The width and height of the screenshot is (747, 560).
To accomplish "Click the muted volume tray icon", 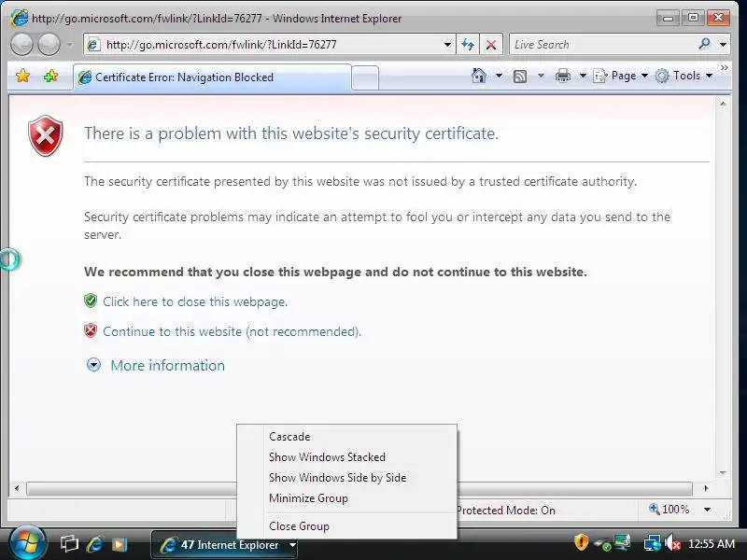I will [672, 543].
